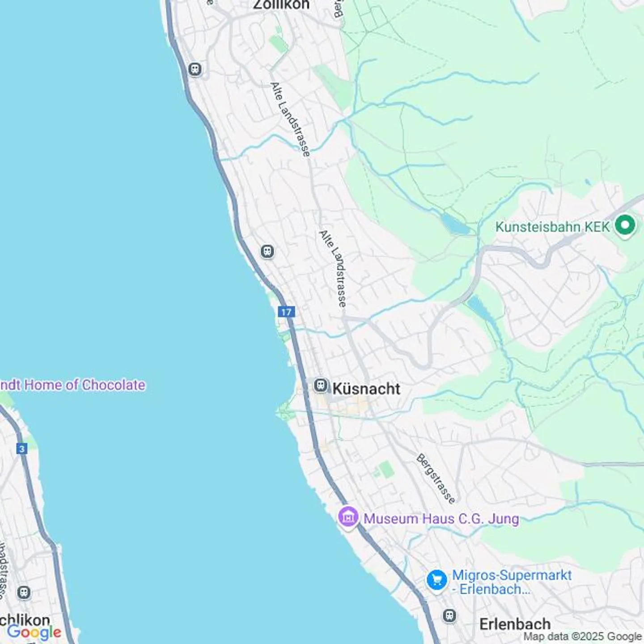Select the Bergstrasse street label
Screen dimensions: 644x644
(436, 479)
